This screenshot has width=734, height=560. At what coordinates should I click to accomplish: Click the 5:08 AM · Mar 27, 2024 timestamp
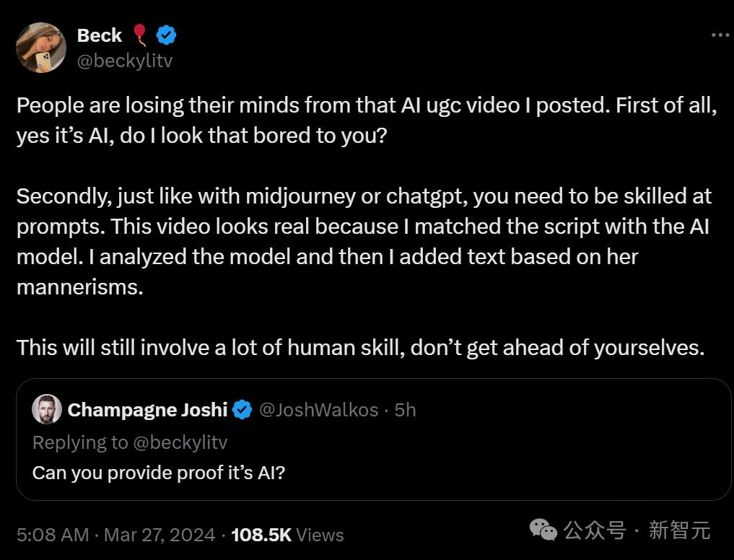click(115, 535)
